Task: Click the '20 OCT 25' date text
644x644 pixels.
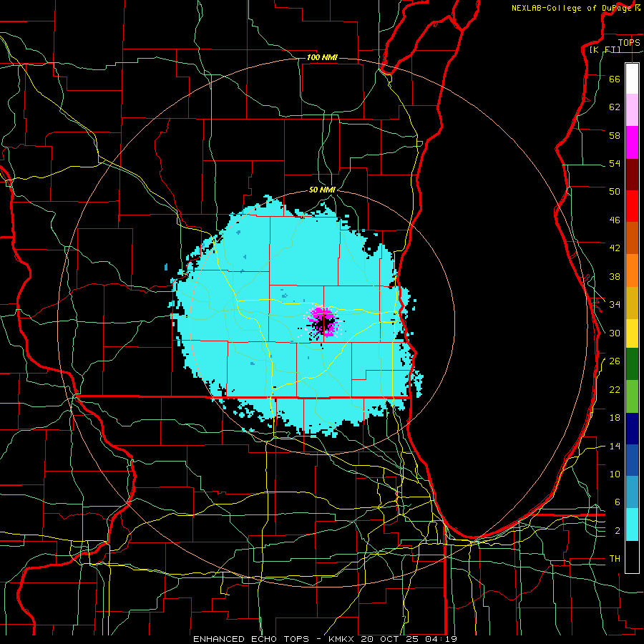Action: [389, 639]
